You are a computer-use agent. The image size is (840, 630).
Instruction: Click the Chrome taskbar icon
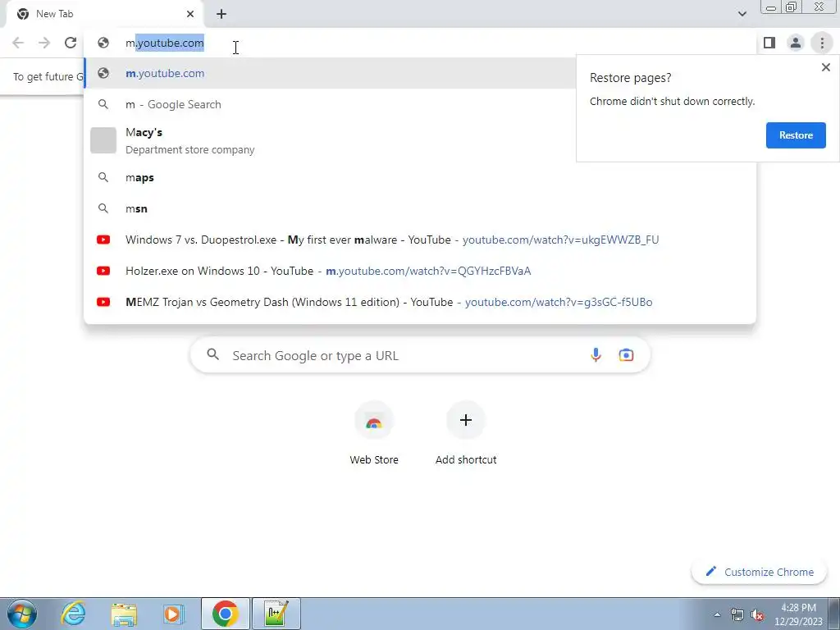click(225, 614)
